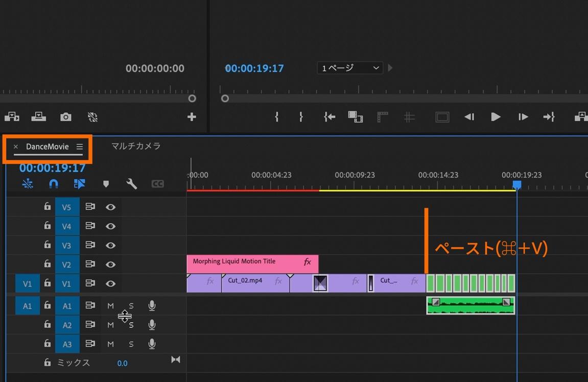
Task: Click the Insert button in Source monitor
Action: (x=12, y=117)
